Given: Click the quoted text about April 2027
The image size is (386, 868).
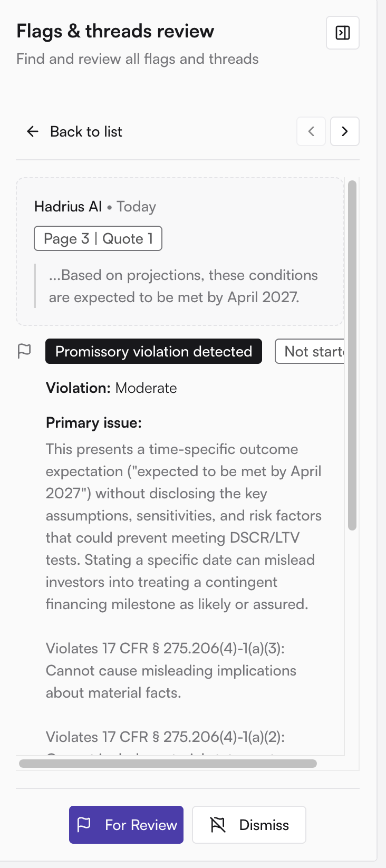Looking at the screenshot, I should pyautogui.click(x=184, y=286).
